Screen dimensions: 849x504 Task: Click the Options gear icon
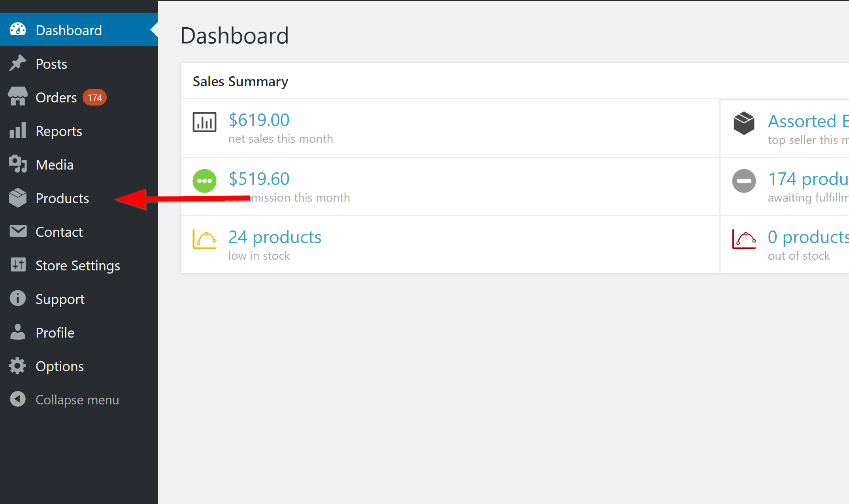click(18, 366)
